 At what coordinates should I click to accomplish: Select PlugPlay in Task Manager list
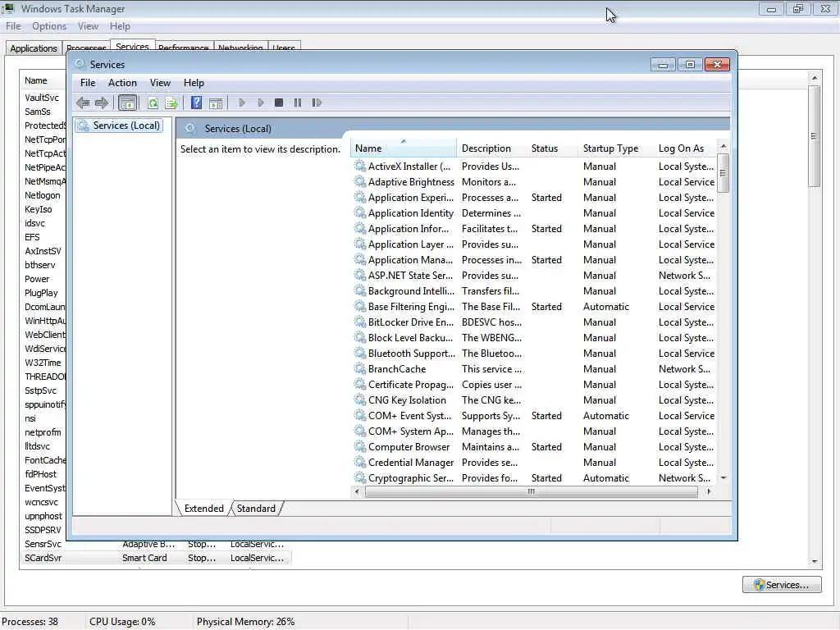click(x=41, y=293)
